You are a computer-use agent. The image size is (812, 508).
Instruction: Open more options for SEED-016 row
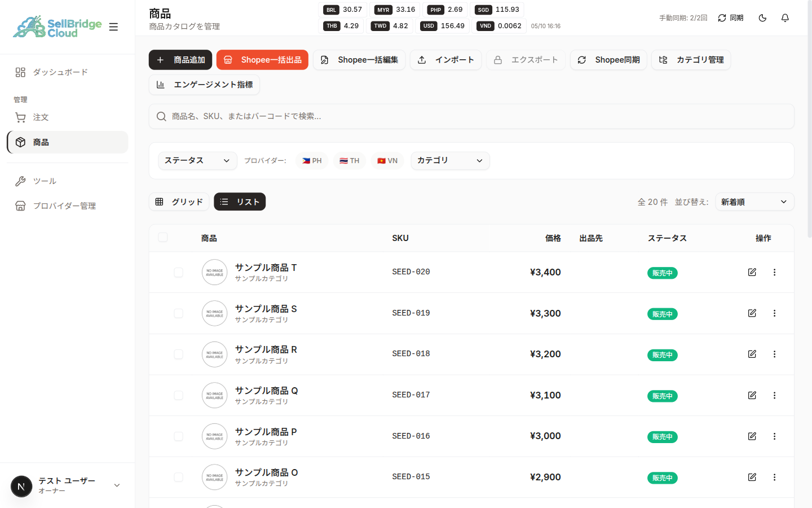[x=774, y=436]
